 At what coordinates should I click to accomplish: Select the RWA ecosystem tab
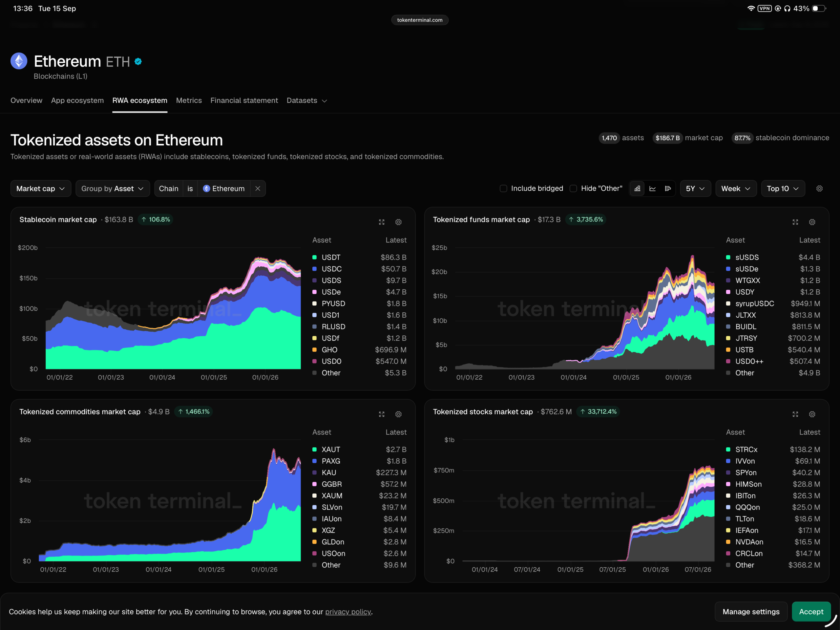click(140, 101)
